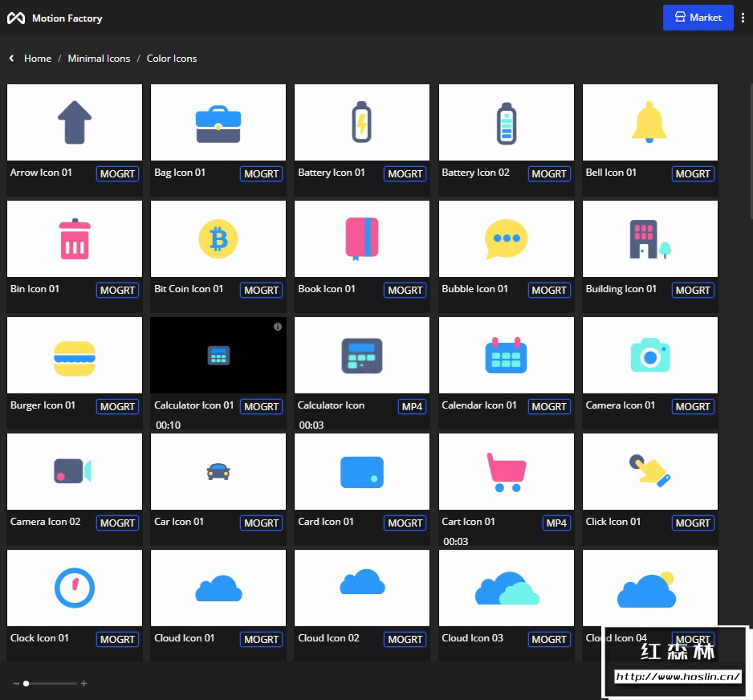The width and height of the screenshot is (753, 700).
Task: Click MOGRT tag on Arrow Icon 01
Action: coord(117,174)
